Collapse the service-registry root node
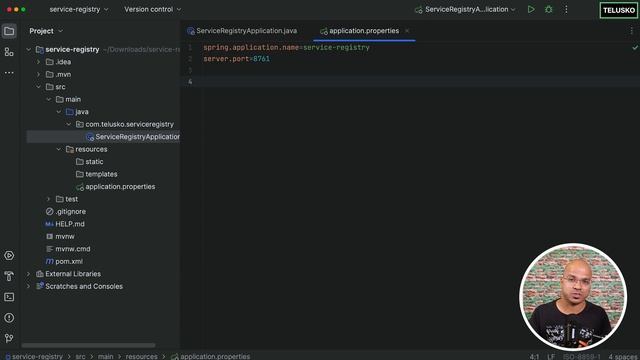The height and width of the screenshot is (360, 640). coord(29,49)
